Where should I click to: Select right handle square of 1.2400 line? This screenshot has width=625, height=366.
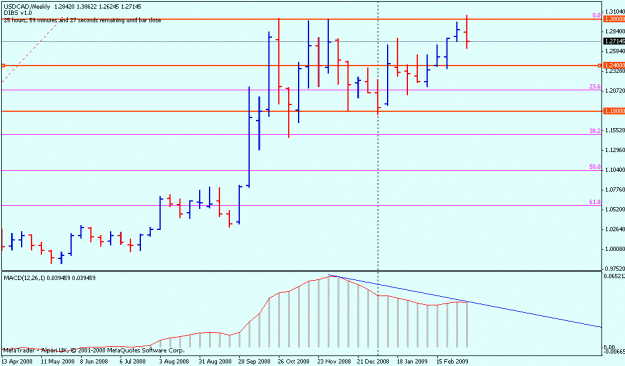599,65
